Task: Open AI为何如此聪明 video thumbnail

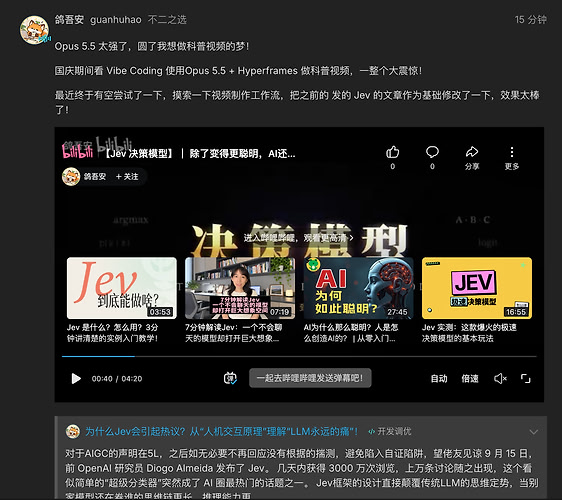Action: point(358,288)
